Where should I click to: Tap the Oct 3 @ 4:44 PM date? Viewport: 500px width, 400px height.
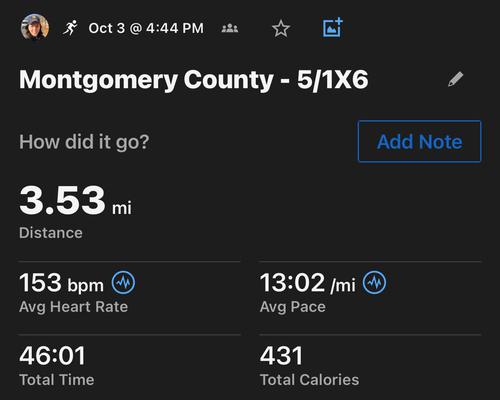coord(146,28)
